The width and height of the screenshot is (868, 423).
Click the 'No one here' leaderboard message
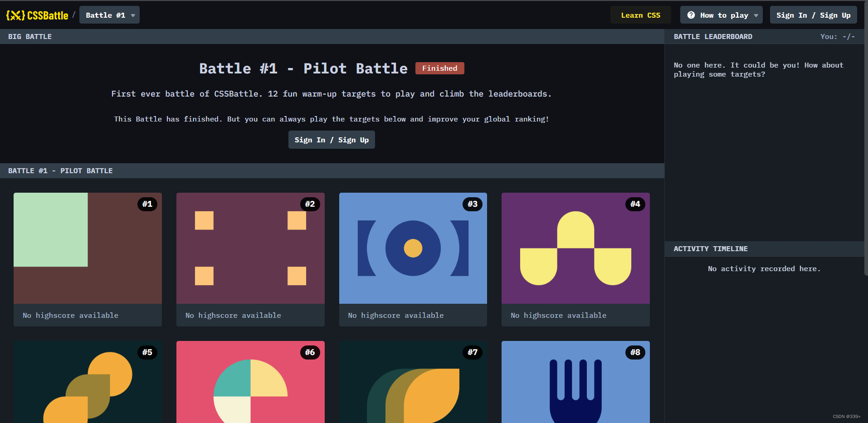[759, 70]
